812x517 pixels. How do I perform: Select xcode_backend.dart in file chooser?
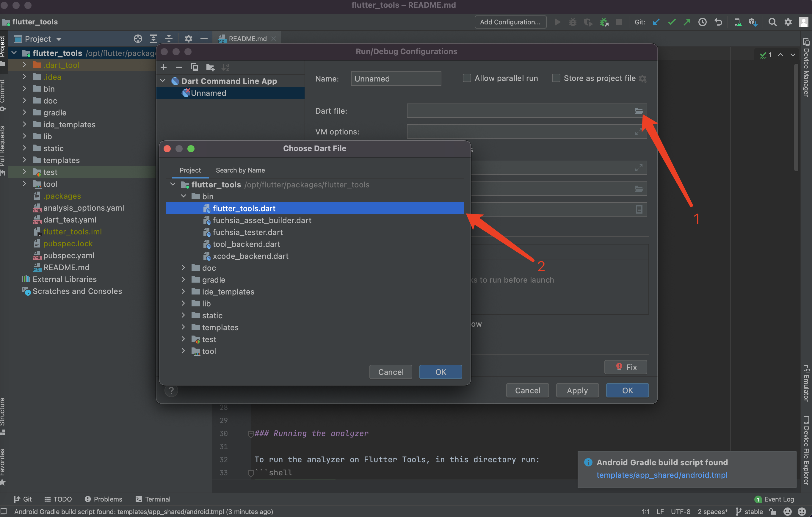[250, 256]
